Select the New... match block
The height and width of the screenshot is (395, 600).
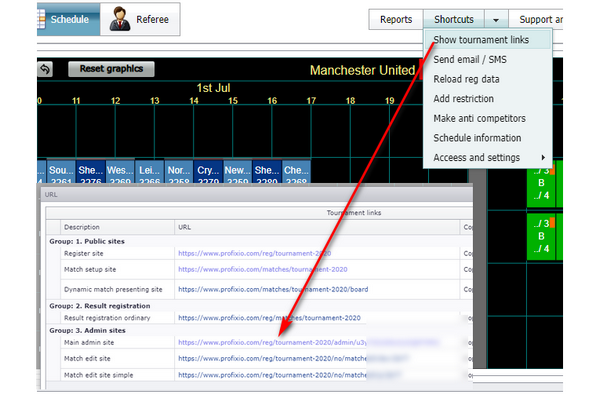(x=238, y=172)
